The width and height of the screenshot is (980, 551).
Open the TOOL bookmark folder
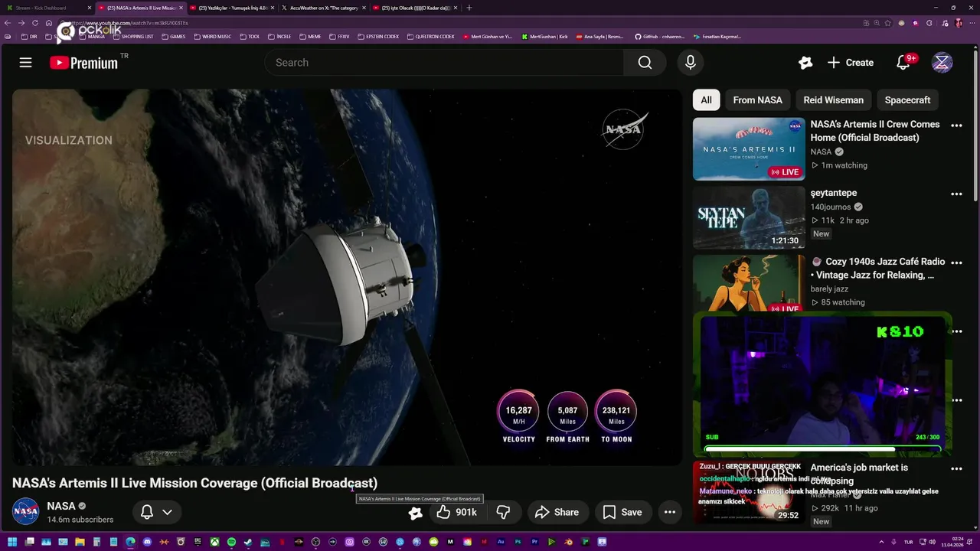[250, 37]
